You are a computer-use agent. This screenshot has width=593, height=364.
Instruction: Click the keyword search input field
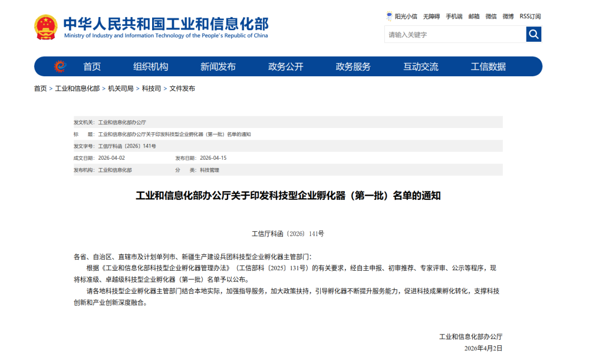pyautogui.click(x=455, y=35)
